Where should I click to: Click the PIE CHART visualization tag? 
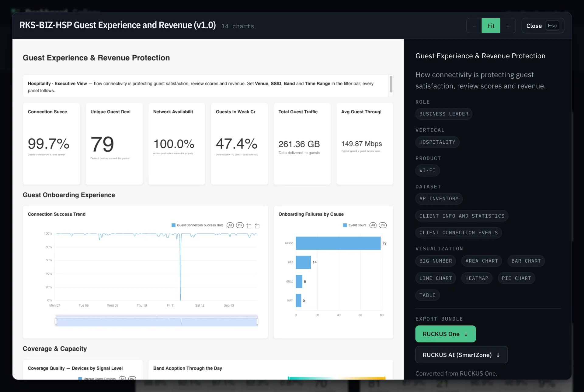click(516, 278)
